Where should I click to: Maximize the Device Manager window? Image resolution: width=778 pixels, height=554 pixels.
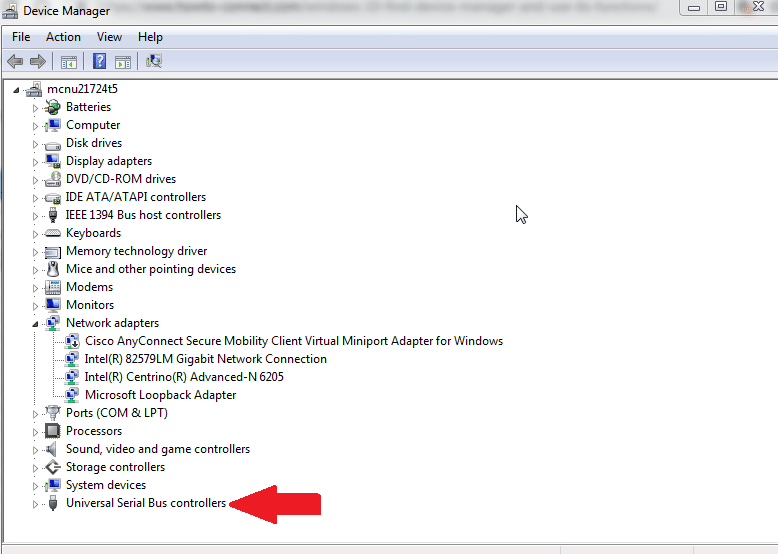tap(720, 7)
